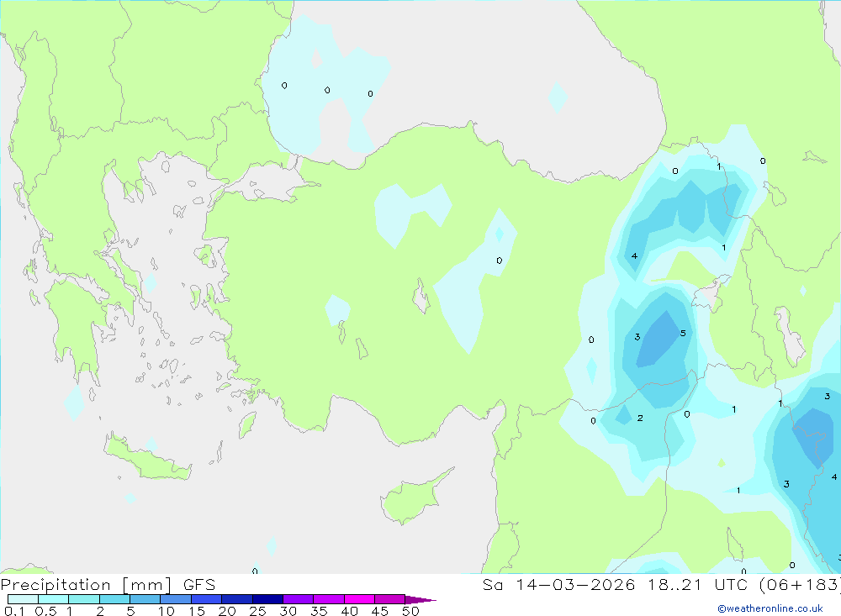
Task: Click the map value '2' near the Syrian border
Action: click(640, 418)
